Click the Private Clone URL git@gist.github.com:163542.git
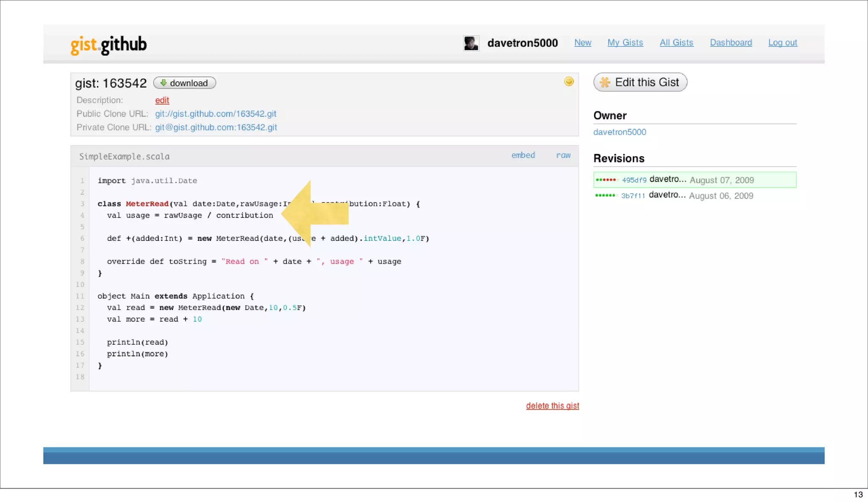The height and width of the screenshot is (502, 868). click(x=216, y=127)
